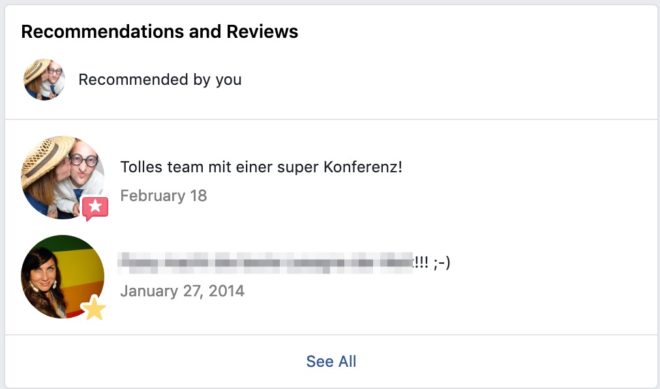The height and width of the screenshot is (389, 660).
Task: Click the yellow star review badge
Action: point(93,308)
